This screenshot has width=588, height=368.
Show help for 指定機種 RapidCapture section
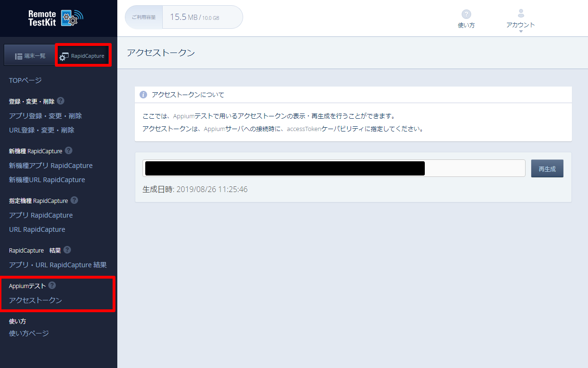[x=74, y=200]
